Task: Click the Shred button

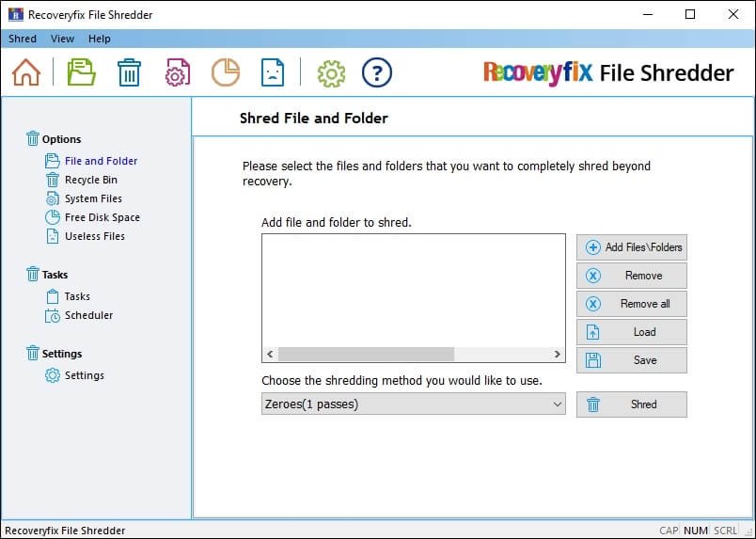Action: click(632, 404)
